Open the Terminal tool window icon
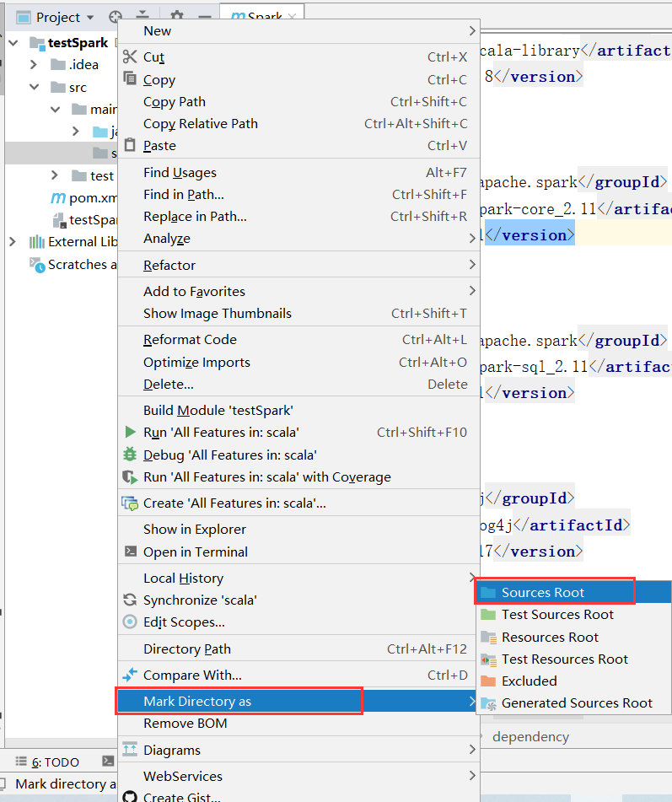The height and width of the screenshot is (802, 672). 108,761
